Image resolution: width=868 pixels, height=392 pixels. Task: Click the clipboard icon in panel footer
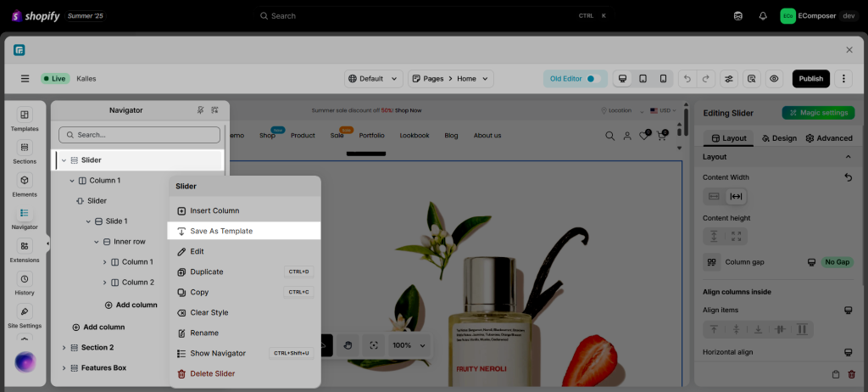[836, 374]
